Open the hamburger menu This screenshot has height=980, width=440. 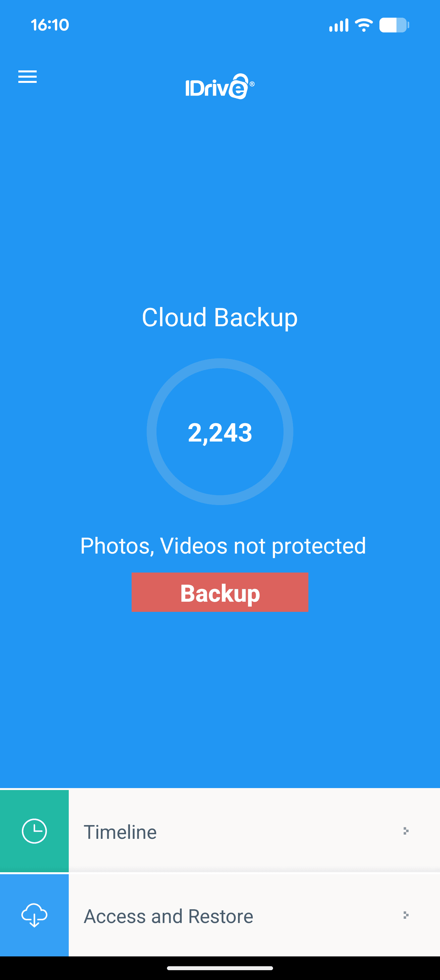point(27,76)
